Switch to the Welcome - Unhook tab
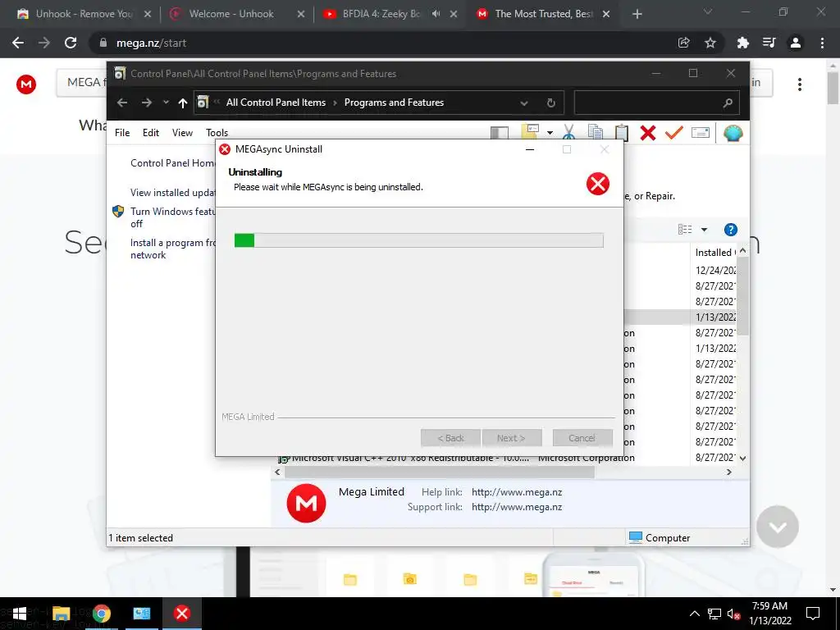Image resolution: width=840 pixels, height=630 pixels. [x=231, y=14]
